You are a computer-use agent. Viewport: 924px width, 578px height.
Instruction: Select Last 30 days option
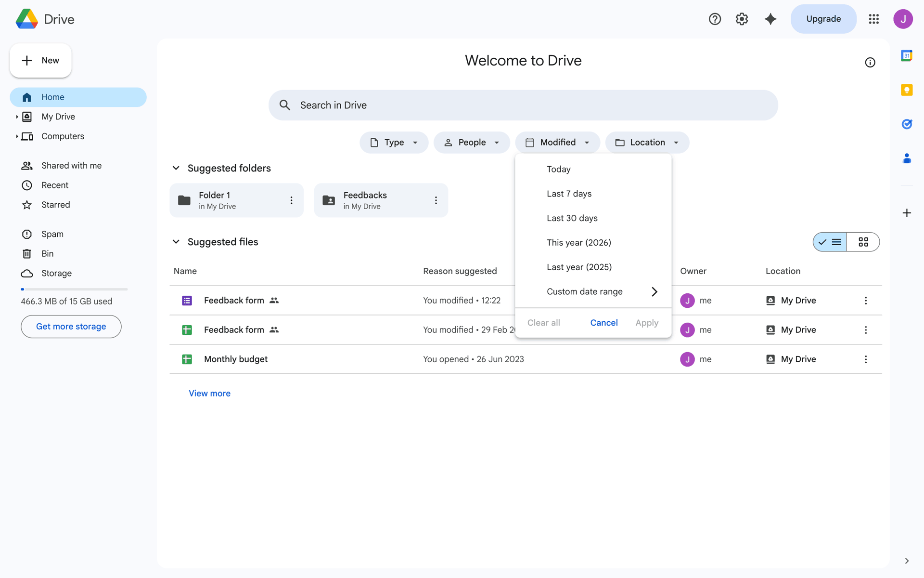tap(593, 218)
